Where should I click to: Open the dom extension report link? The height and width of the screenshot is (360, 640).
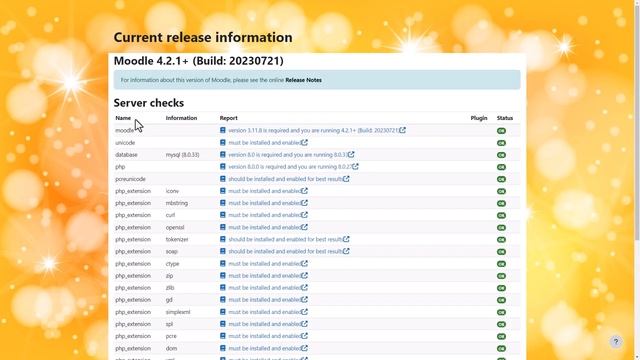pyautogui.click(x=264, y=349)
